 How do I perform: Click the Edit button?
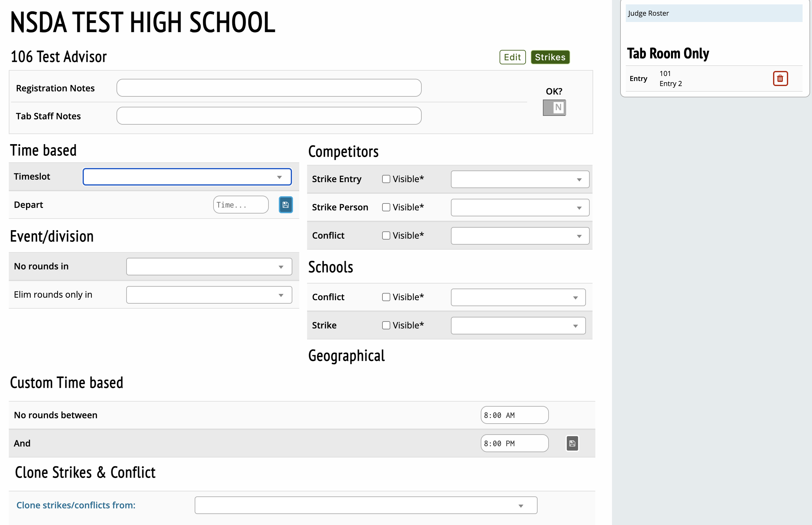pos(512,57)
